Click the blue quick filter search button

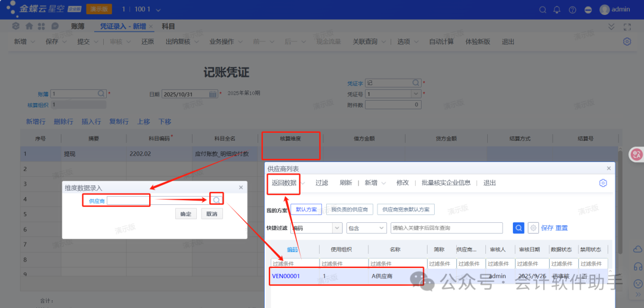coord(519,228)
